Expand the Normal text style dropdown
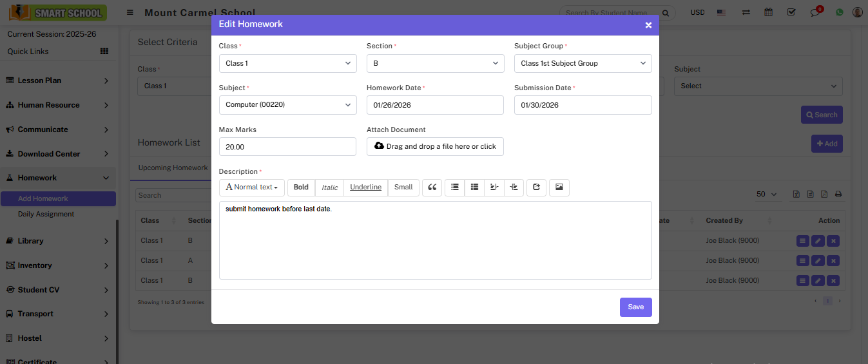The height and width of the screenshot is (364, 868). [252, 187]
